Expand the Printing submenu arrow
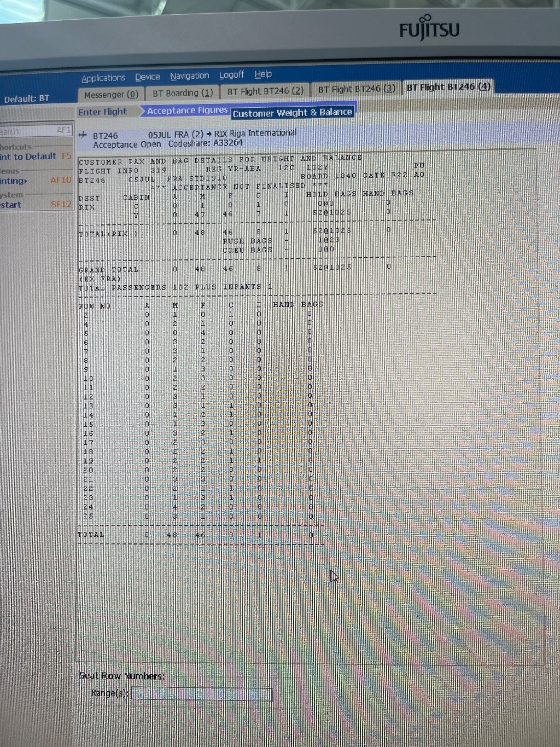The width and height of the screenshot is (560, 747). (x=25, y=181)
